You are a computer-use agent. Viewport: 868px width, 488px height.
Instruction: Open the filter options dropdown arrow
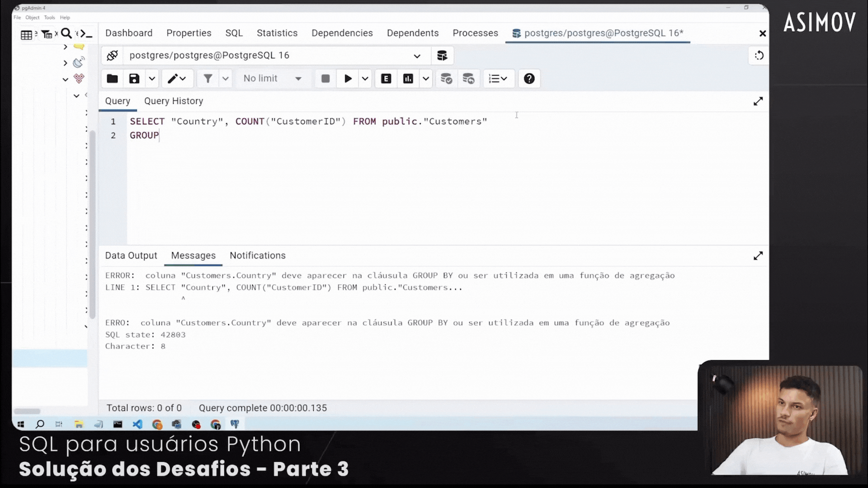click(x=226, y=79)
